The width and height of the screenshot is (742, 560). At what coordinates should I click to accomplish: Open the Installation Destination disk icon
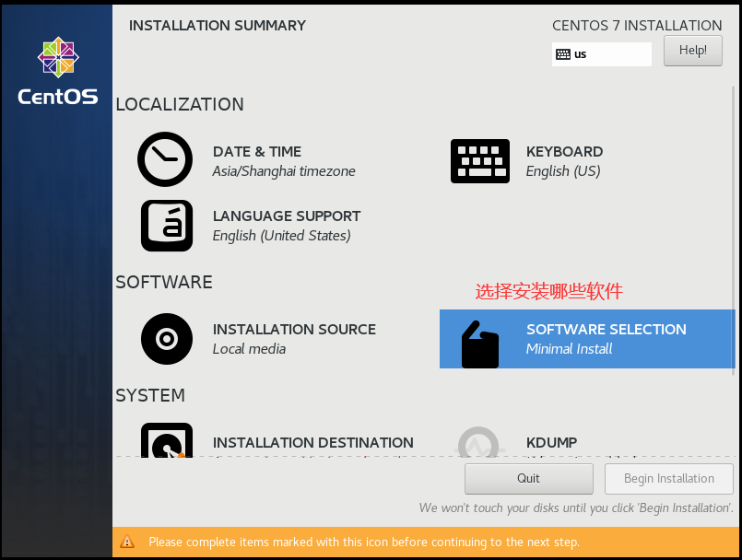point(167,442)
